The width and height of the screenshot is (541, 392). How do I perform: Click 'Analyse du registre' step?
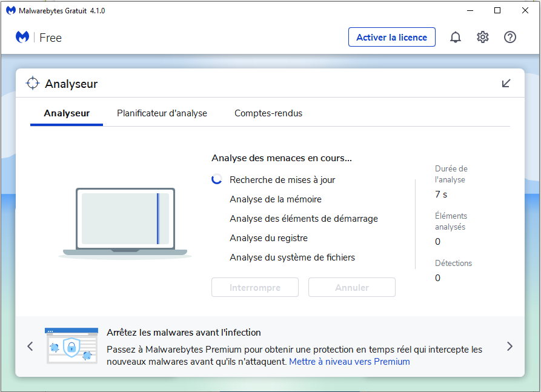coord(269,238)
